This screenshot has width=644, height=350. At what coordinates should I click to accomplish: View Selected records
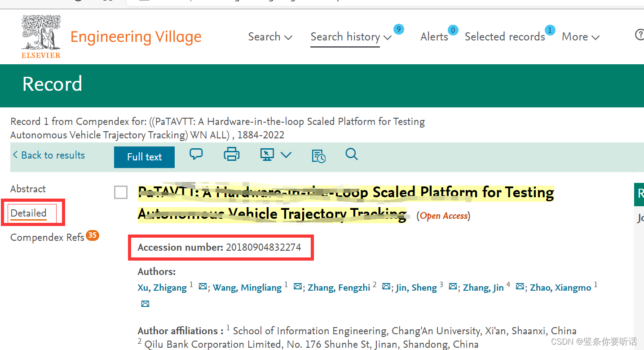click(505, 37)
